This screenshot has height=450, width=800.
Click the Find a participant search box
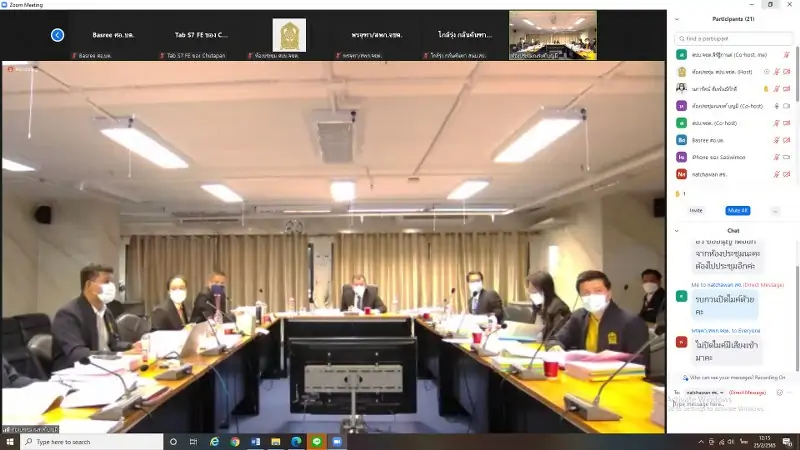733,38
